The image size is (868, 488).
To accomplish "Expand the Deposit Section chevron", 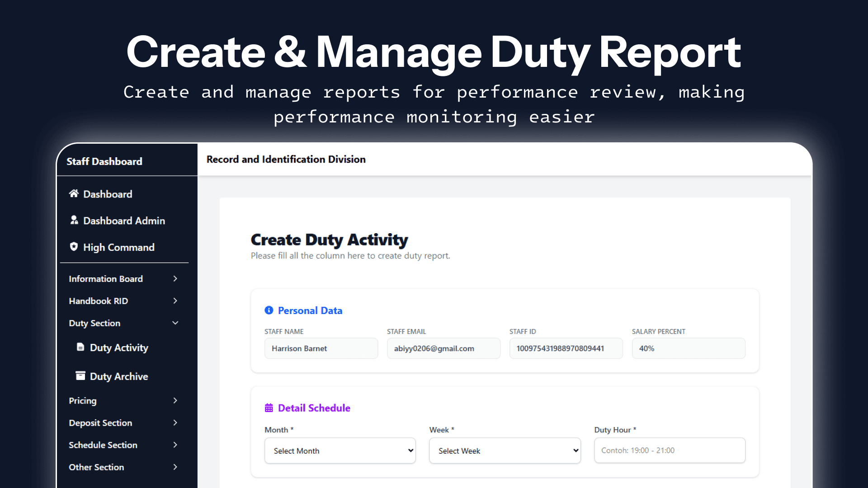I will (175, 423).
